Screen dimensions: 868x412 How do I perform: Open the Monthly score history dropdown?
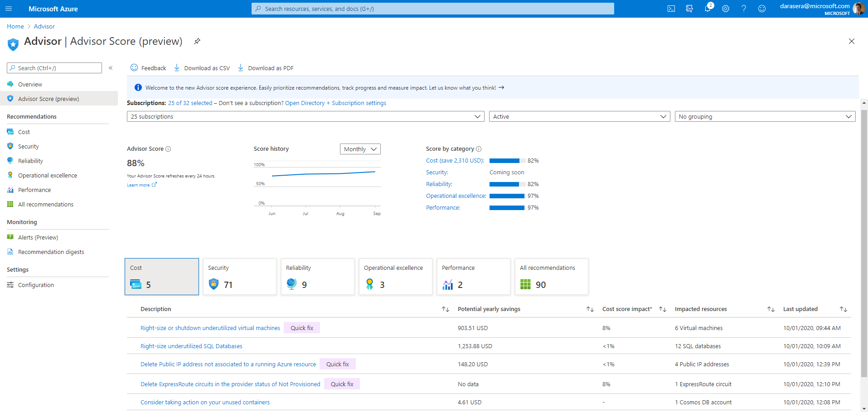(360, 149)
